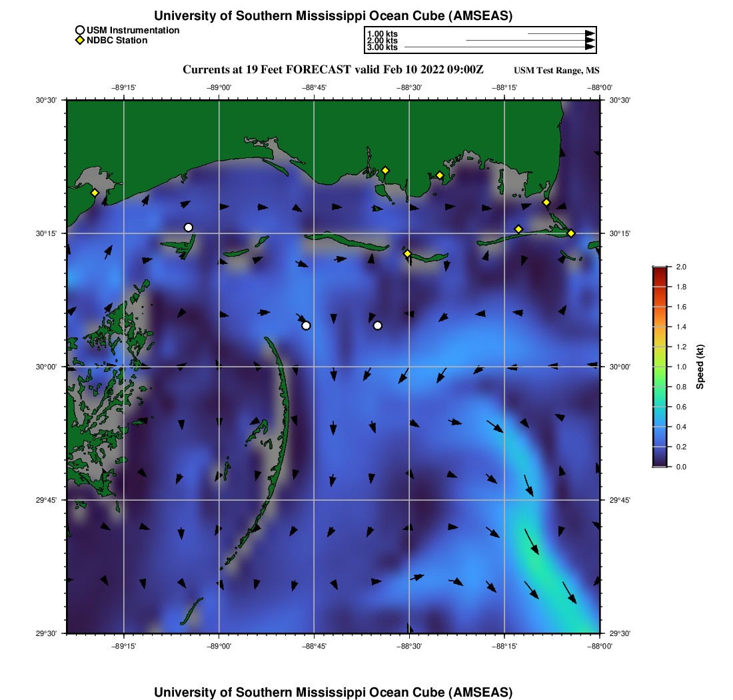The height and width of the screenshot is (700, 733).
Task: Click the 1.00 kts reference arrow
Action: (x=562, y=34)
